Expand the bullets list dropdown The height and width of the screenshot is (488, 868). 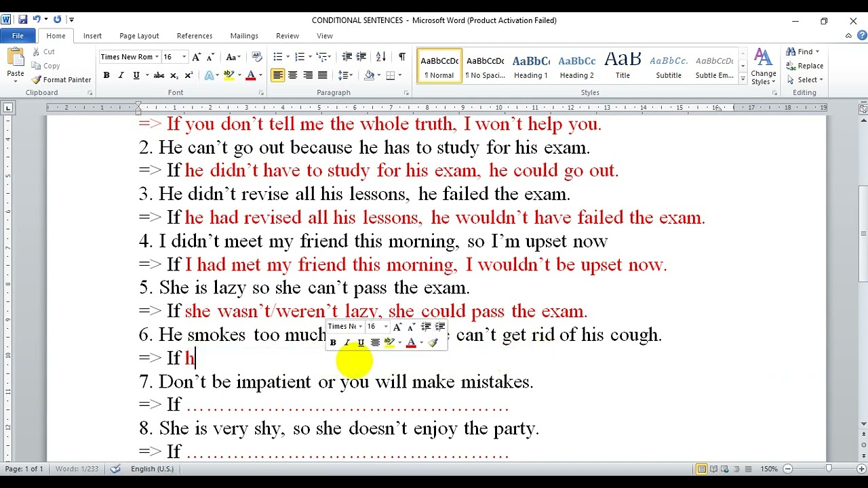[288, 57]
